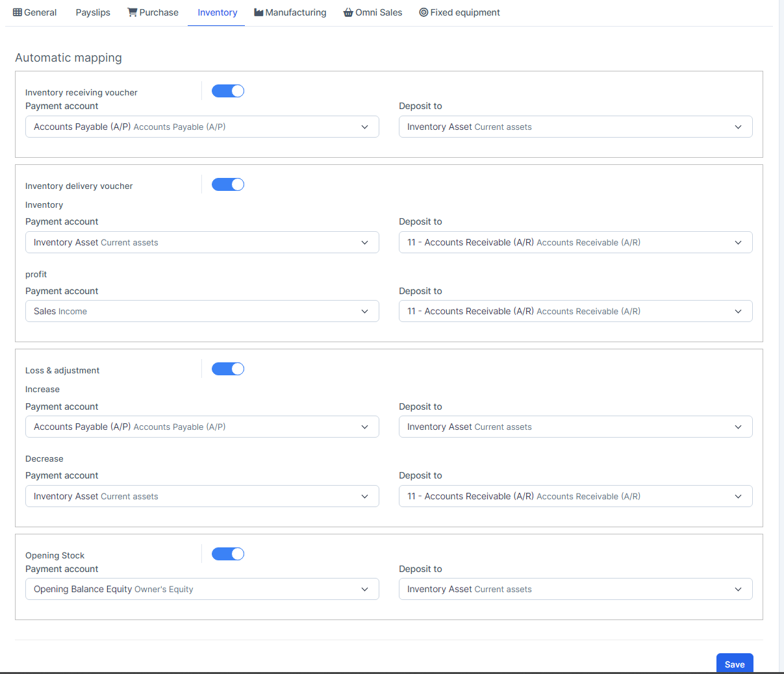The width and height of the screenshot is (784, 674).
Task: Switch to the Inventory tab
Action: [217, 12]
